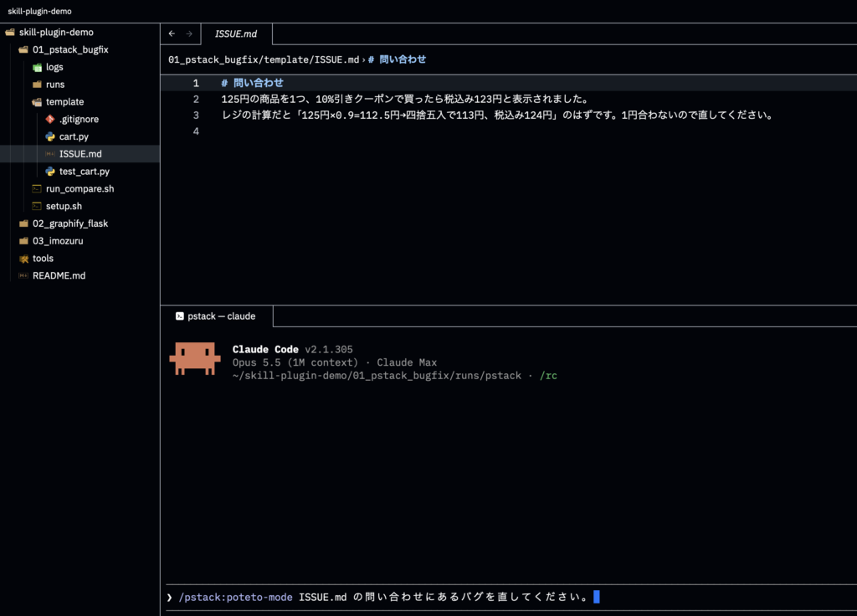Image resolution: width=857 pixels, height=616 pixels.
Task: Open .gitignore in the file tree
Action: 80,119
